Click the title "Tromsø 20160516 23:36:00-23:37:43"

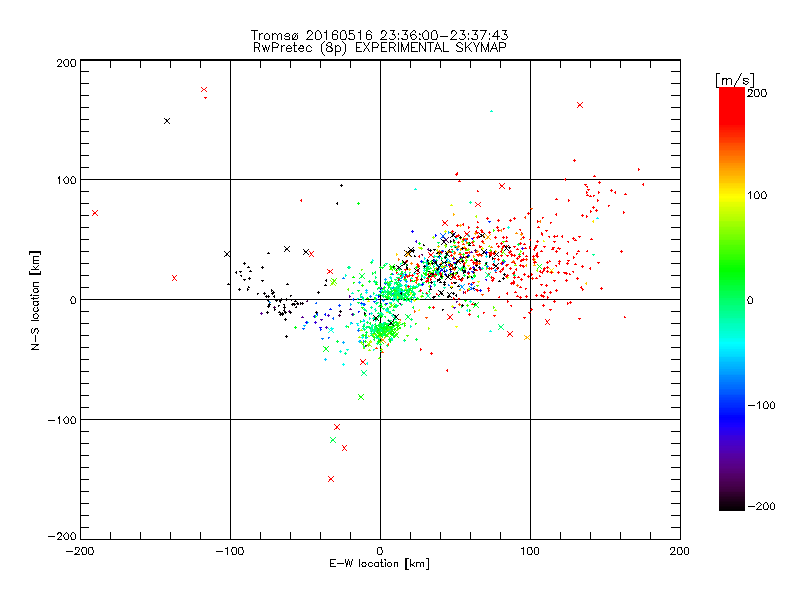click(379, 35)
